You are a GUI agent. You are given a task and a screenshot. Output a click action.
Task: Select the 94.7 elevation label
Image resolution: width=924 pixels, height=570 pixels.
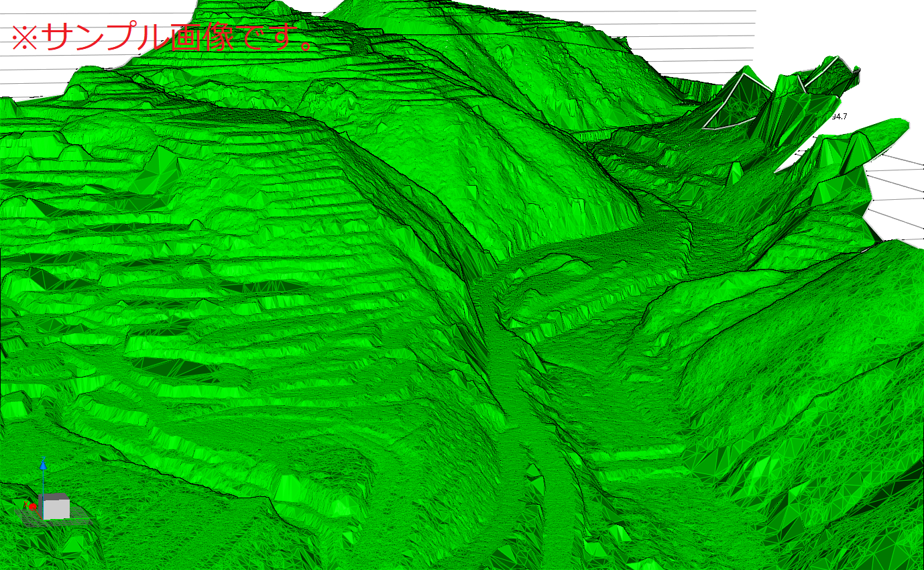pyautogui.click(x=839, y=117)
